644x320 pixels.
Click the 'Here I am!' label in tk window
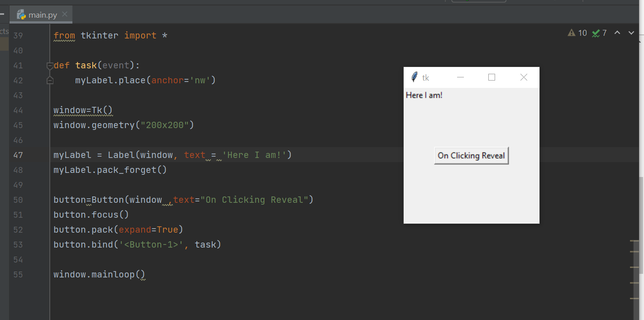[x=424, y=95]
